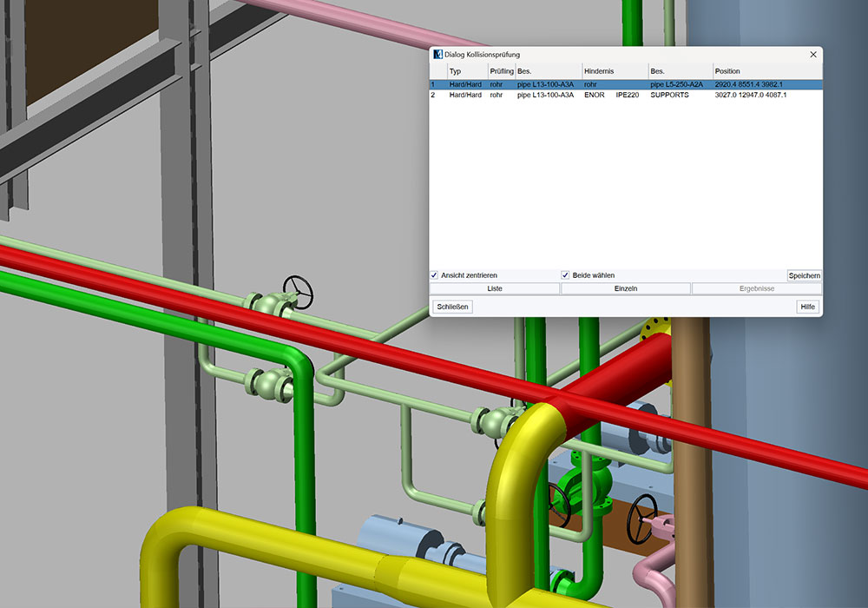The image size is (868, 608).
Task: Open the Ergebnisse tab
Action: coord(756,288)
